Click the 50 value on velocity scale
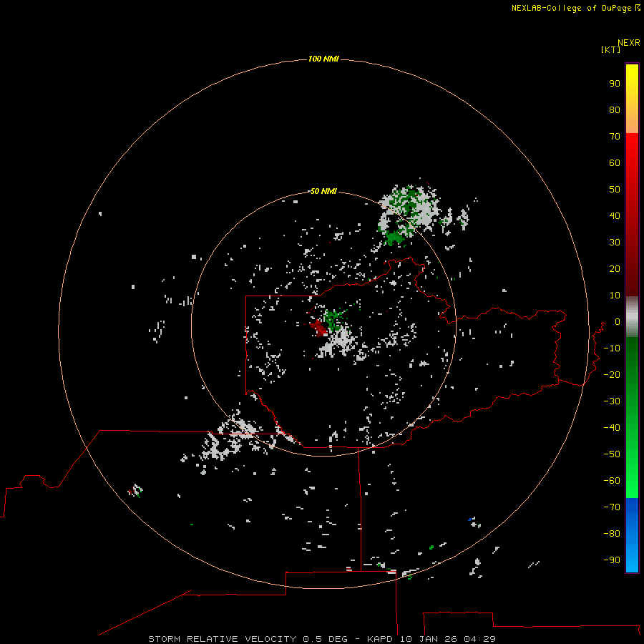 (x=615, y=190)
